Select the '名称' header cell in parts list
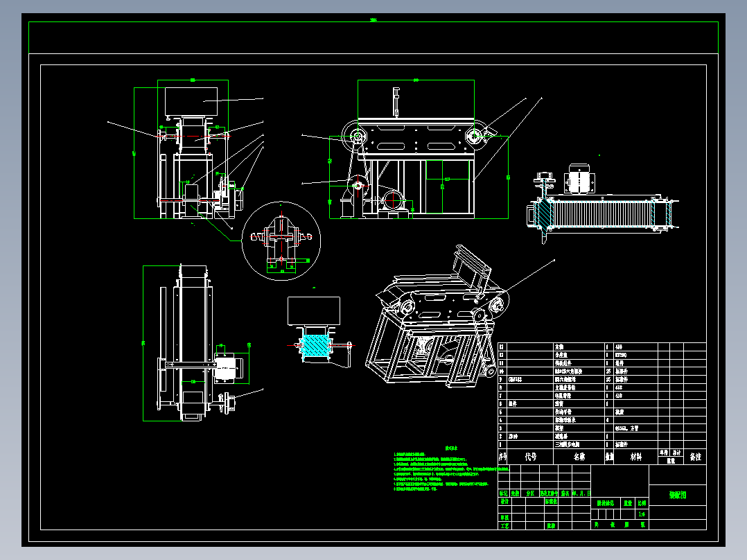The height and width of the screenshot is (560, 747). pyautogui.click(x=579, y=457)
